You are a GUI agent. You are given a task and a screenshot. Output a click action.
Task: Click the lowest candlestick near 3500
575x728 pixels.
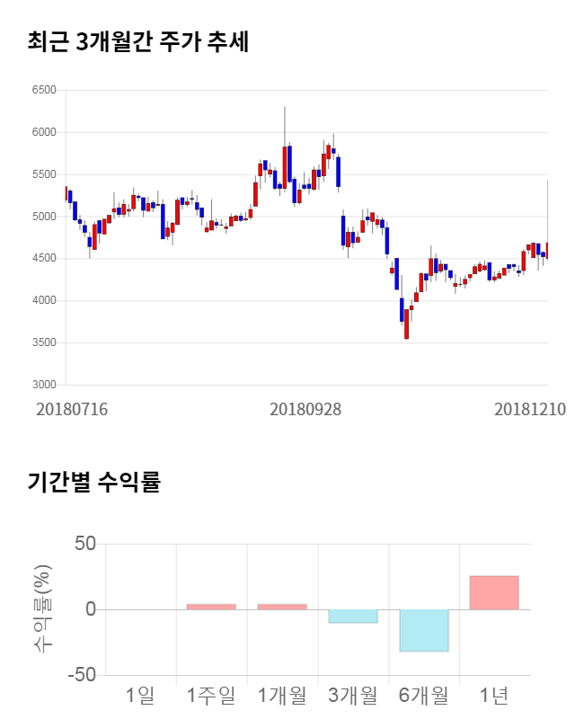pos(406,325)
